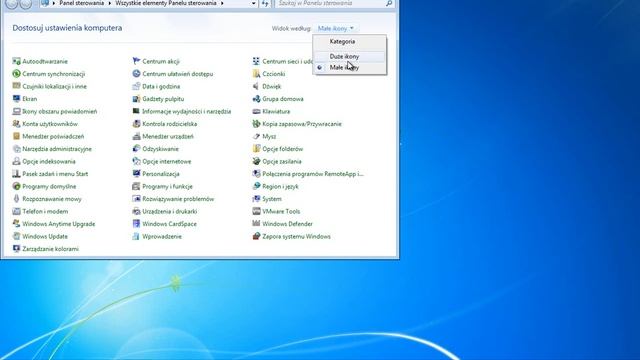Screen dimensions: 640x360
Task: Open VMware Tools link
Action: 281,211
